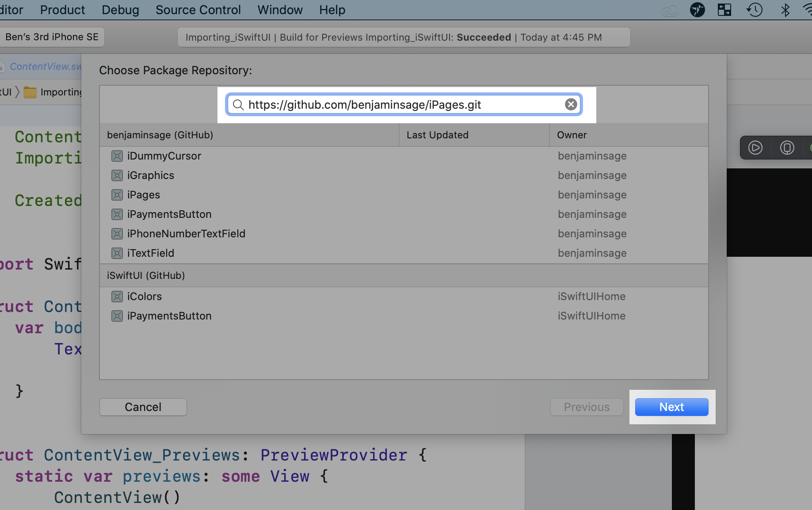
Task: Click the Cancel button
Action: click(x=143, y=407)
